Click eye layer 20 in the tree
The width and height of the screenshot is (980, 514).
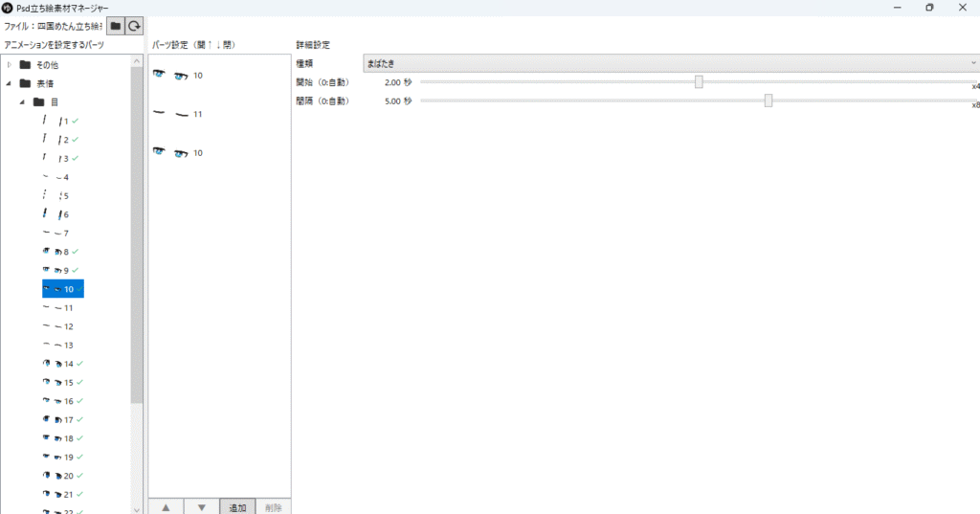63,476
